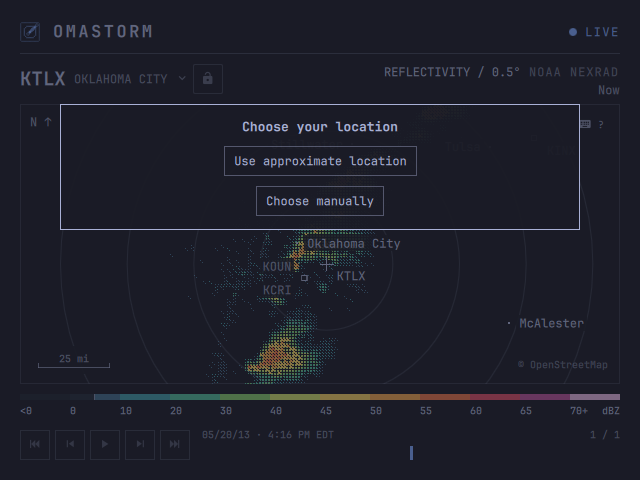Click the lock icon button
This screenshot has height=480, width=640.
208,79
